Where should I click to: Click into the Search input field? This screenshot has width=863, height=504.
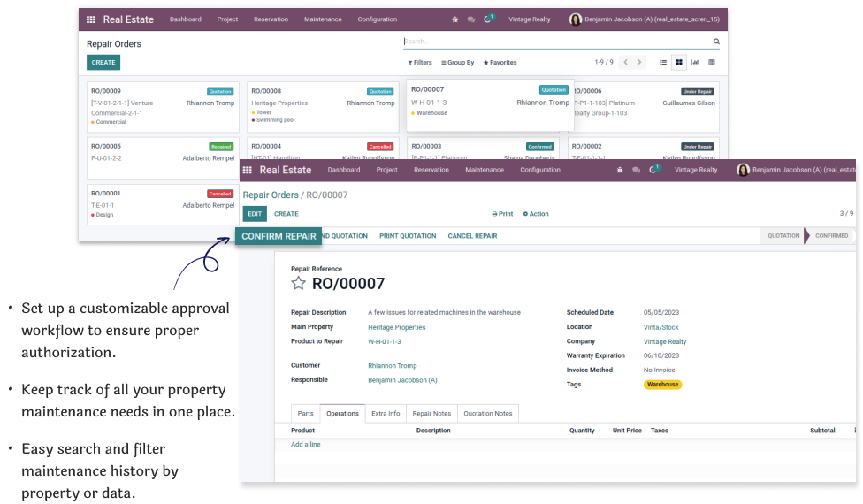[x=557, y=42]
